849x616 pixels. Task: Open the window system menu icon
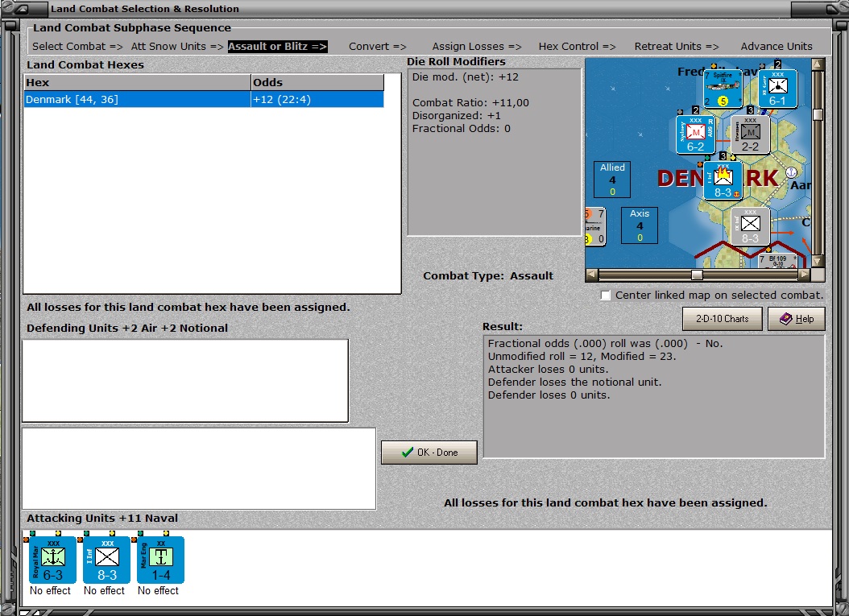23,9
